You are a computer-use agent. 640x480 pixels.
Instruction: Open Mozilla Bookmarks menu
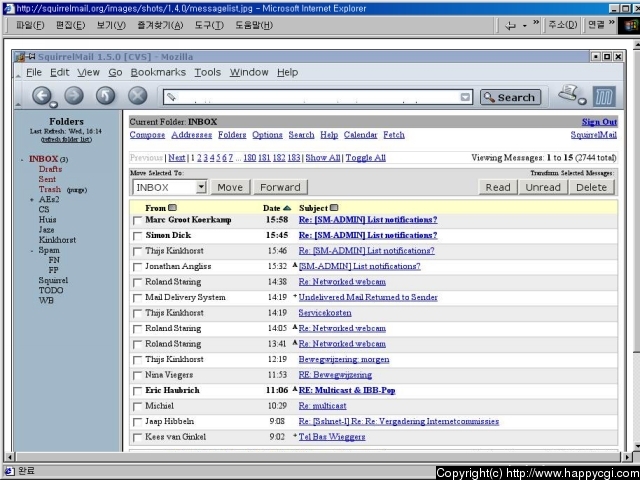pos(158,72)
